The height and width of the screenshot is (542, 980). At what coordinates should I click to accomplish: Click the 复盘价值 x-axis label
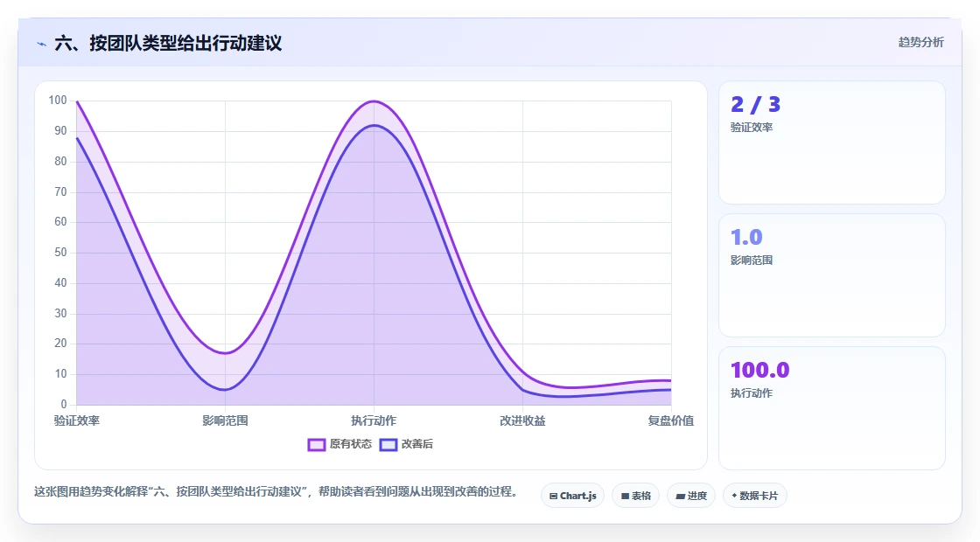tap(671, 420)
